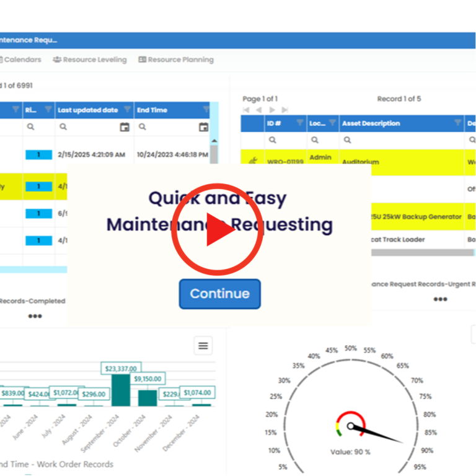This screenshot has height=476, width=476.
Task: Open the Asset Description column filter
Action: [458, 123]
